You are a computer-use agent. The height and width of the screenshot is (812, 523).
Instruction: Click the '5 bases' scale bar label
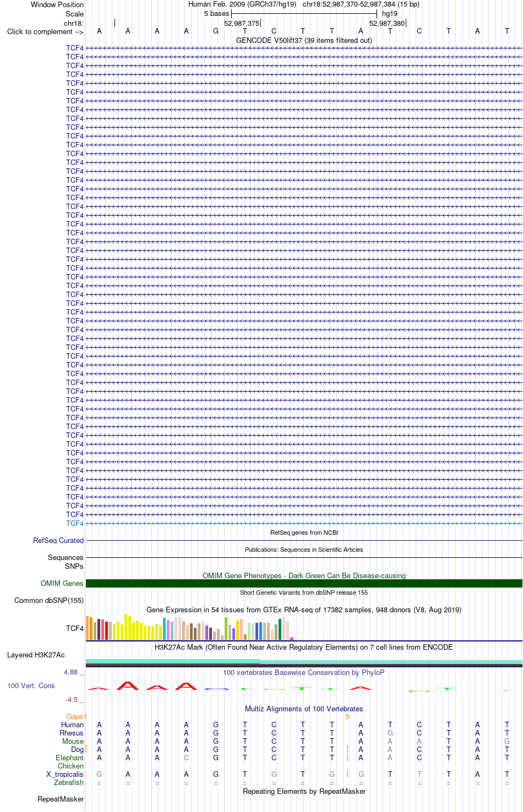216,14
